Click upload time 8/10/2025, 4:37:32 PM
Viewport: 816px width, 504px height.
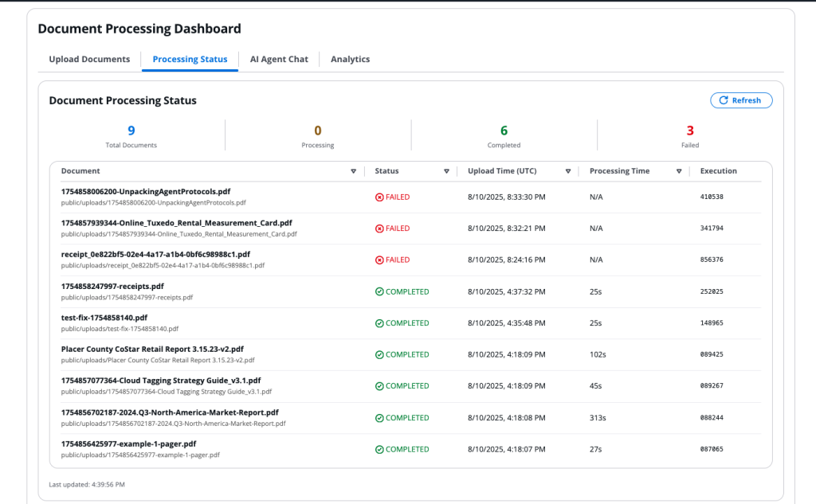pyautogui.click(x=506, y=291)
